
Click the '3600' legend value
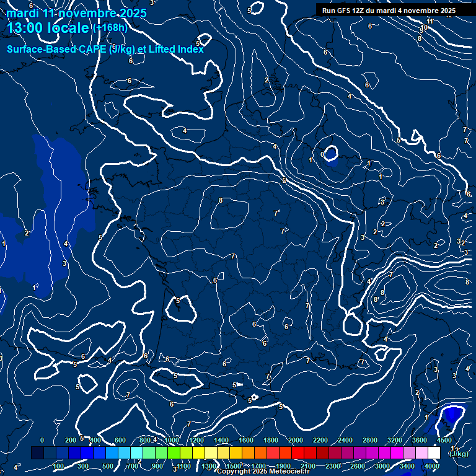(x=419, y=440)
